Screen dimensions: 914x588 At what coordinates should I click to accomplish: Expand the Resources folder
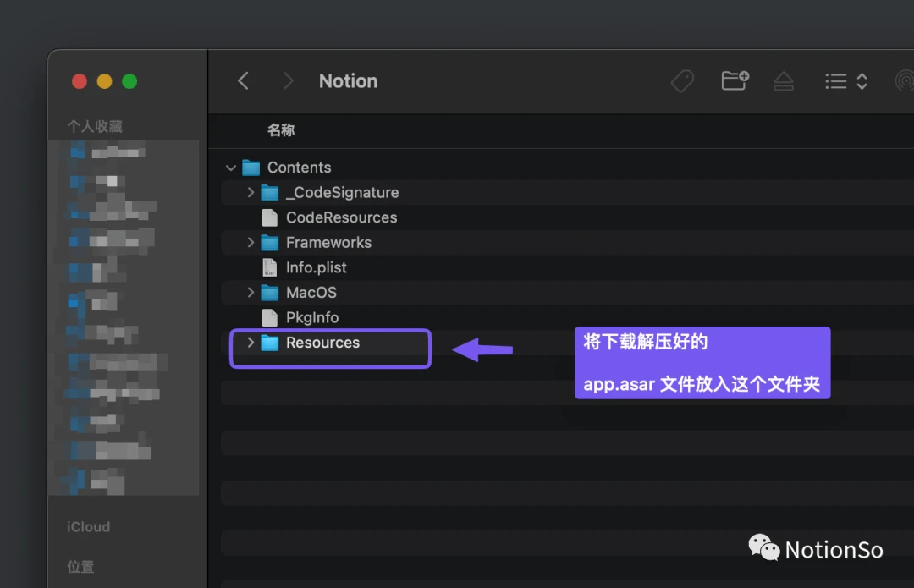(x=251, y=343)
